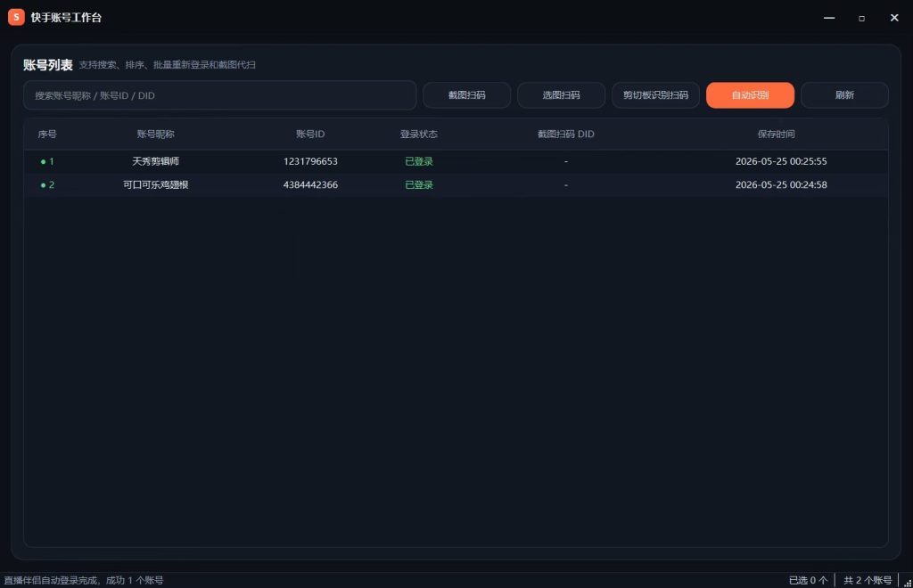The image size is (913, 588).
Task: Click the 剪切板识别扫码 button
Action: tap(655, 95)
